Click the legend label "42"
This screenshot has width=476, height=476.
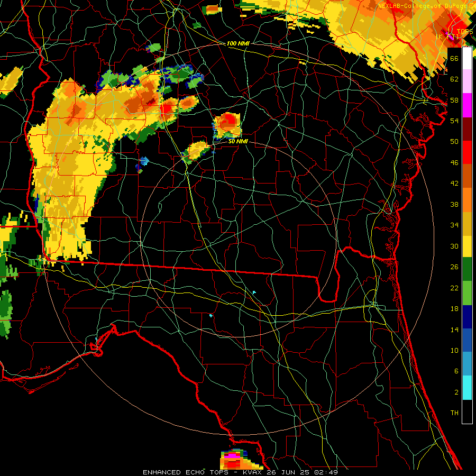pyautogui.click(x=454, y=184)
